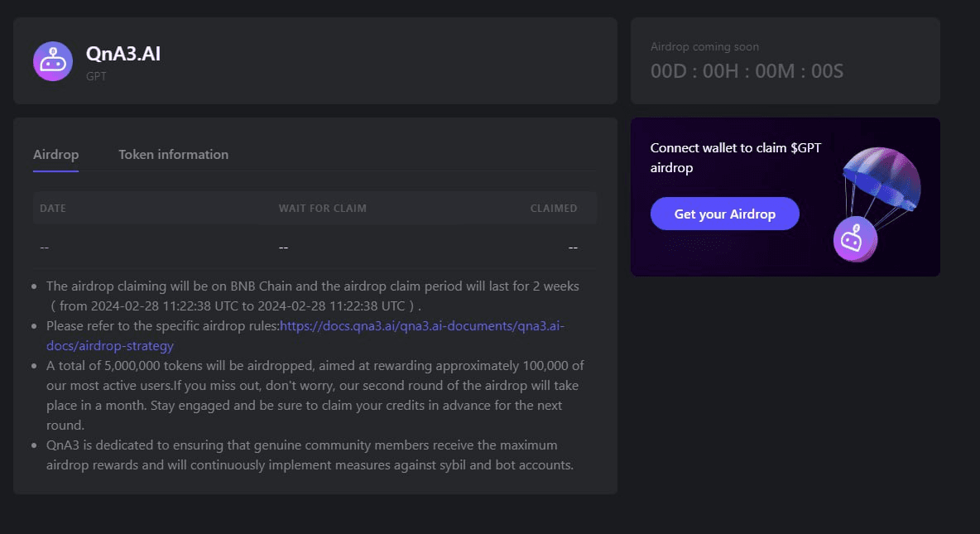Click the QnA3.AI project title

pyautogui.click(x=123, y=55)
